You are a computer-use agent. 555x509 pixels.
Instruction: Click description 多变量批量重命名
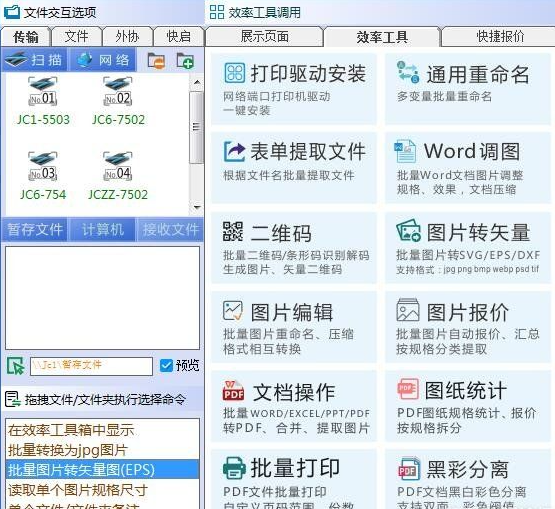[444, 96]
